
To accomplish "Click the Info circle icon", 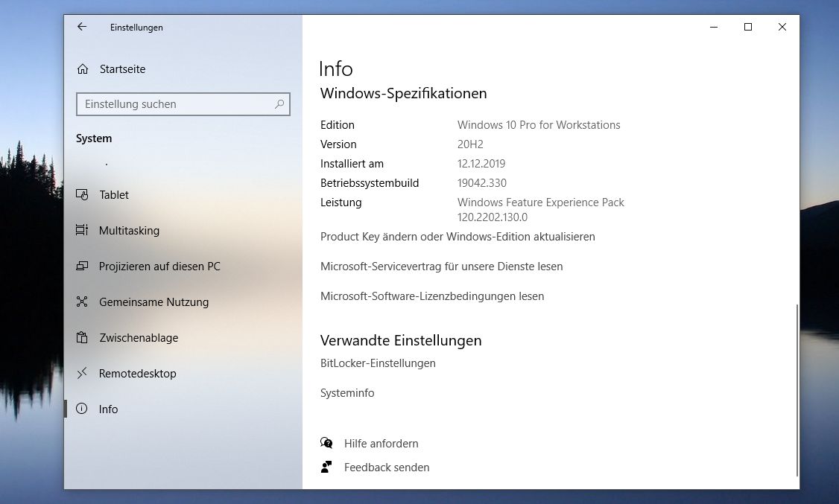I will [82, 409].
